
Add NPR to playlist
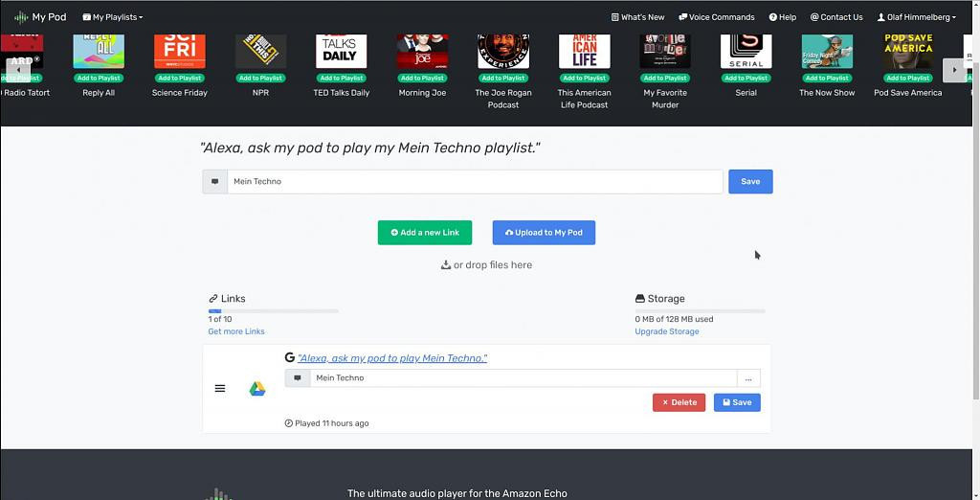[x=260, y=79]
